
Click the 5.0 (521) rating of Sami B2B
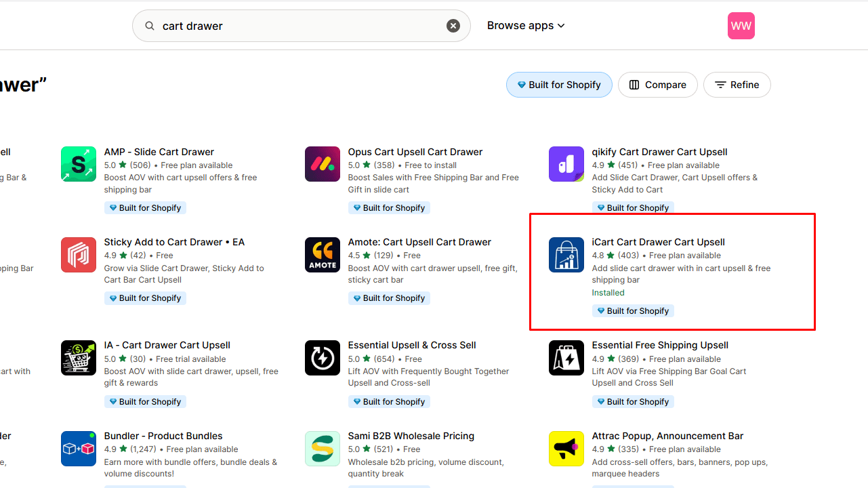pos(371,449)
